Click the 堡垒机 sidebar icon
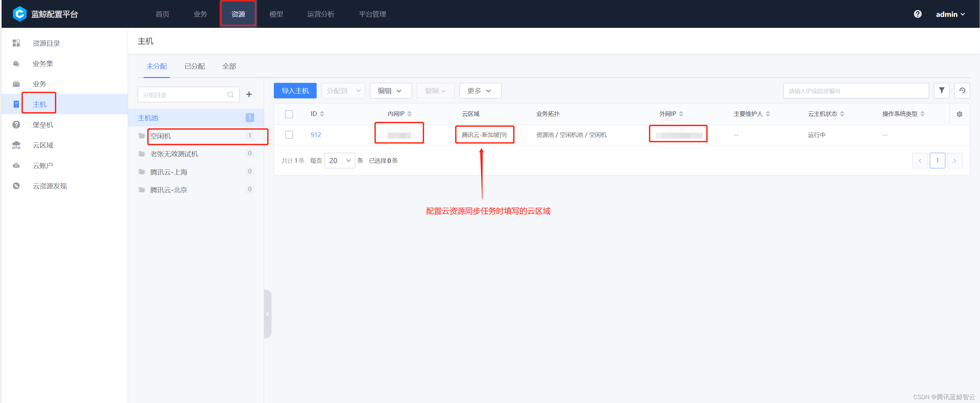Viewport: 980px width, 403px height. [x=16, y=125]
